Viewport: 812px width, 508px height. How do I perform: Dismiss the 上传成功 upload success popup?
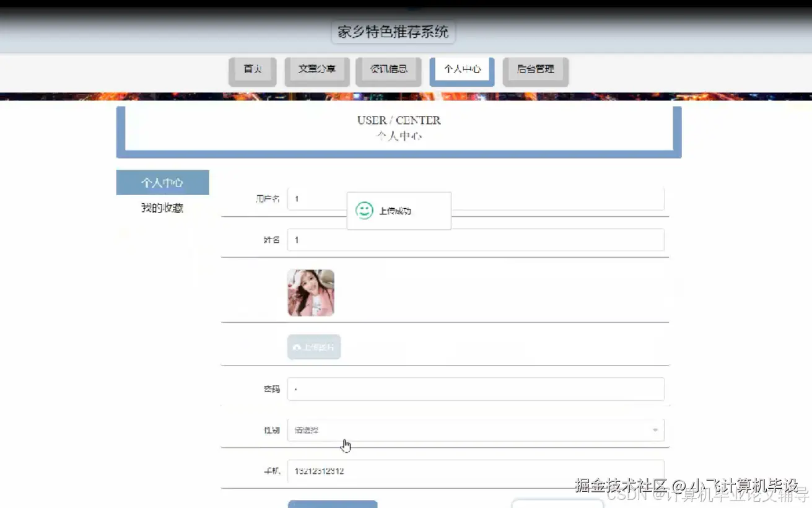(399, 211)
